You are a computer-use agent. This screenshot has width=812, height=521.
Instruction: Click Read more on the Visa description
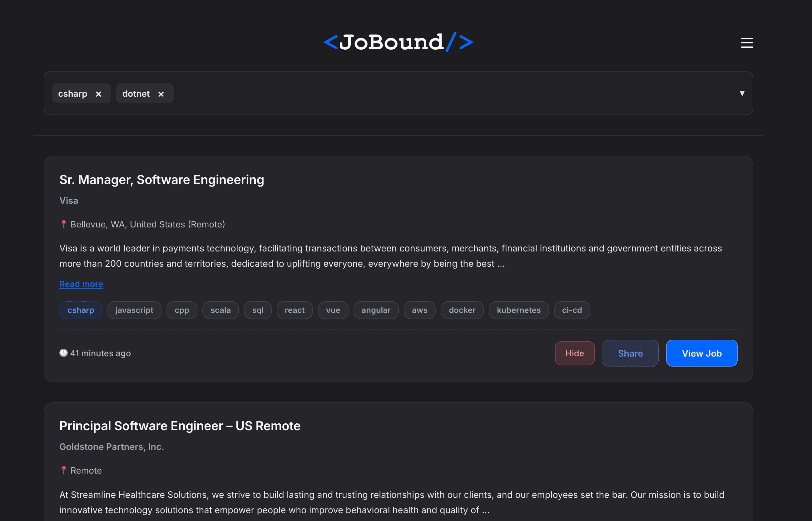pos(81,284)
